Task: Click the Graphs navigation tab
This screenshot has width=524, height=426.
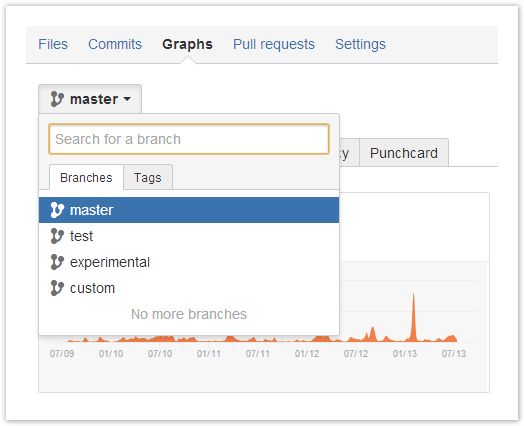Action: pos(187,44)
